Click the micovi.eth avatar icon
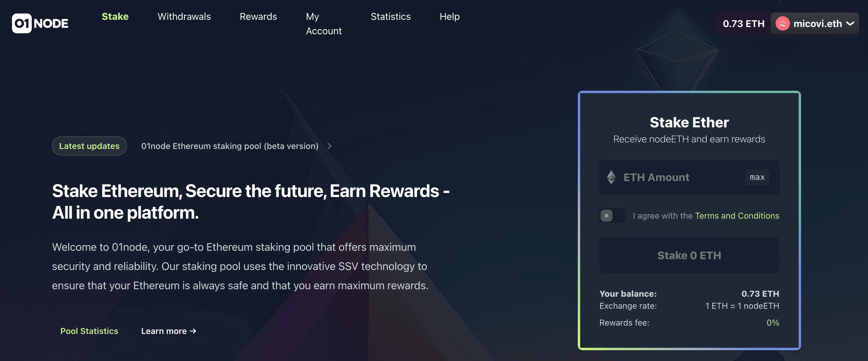Image resolution: width=868 pixels, height=361 pixels. coord(782,24)
